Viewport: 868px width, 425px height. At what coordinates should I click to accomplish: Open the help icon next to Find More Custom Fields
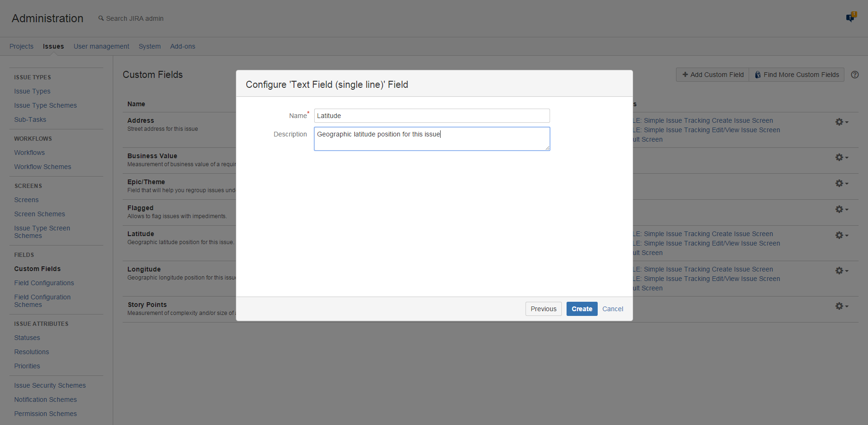tap(855, 75)
